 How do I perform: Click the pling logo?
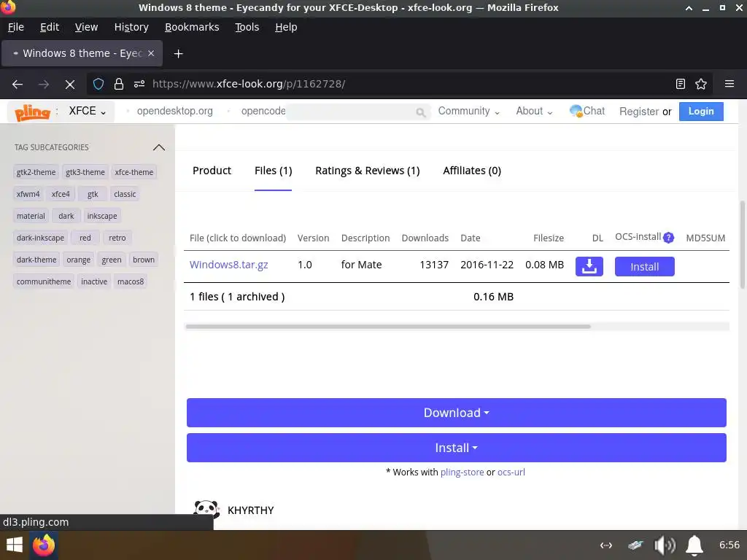pyautogui.click(x=32, y=112)
